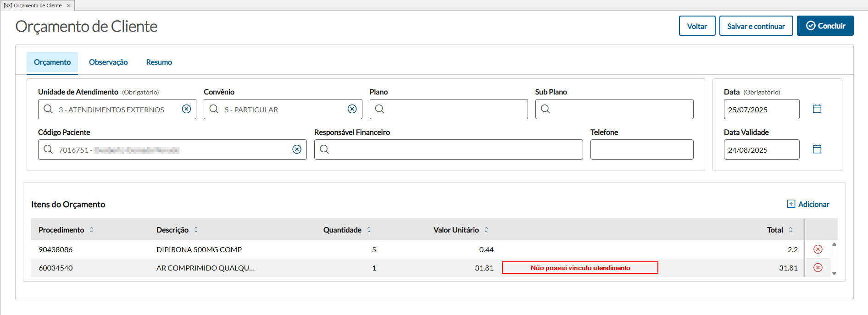This screenshot has width=868, height=315.
Task: Delete the 60034540 item row
Action: [x=818, y=268]
